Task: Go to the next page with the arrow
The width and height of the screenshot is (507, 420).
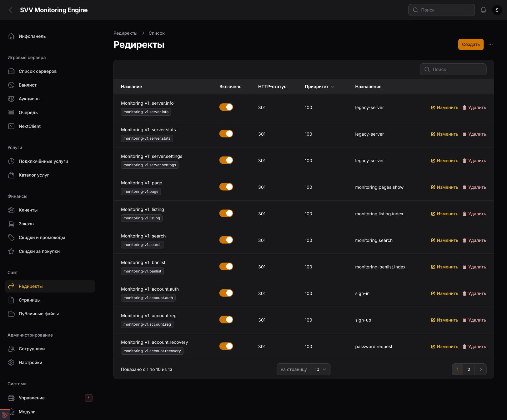Action: [x=480, y=369]
